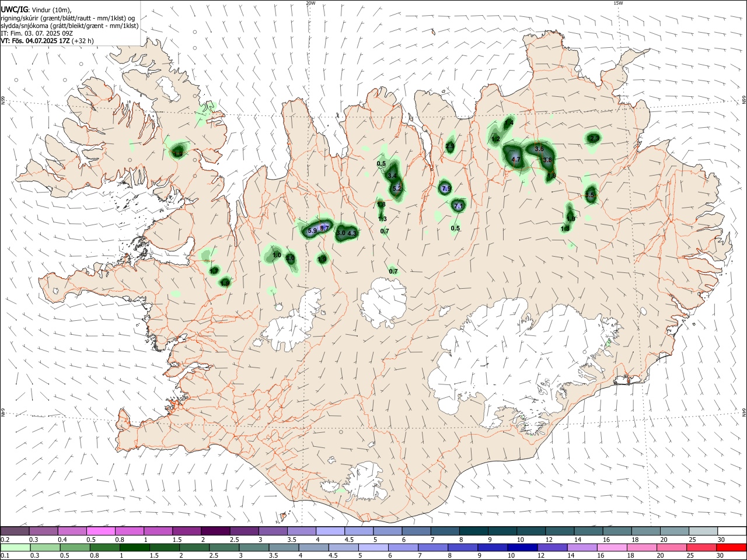The width and height of the screenshot is (747, 560).
Task: Click the bright pink 0.5 snow scale swatch
Action: point(101,531)
